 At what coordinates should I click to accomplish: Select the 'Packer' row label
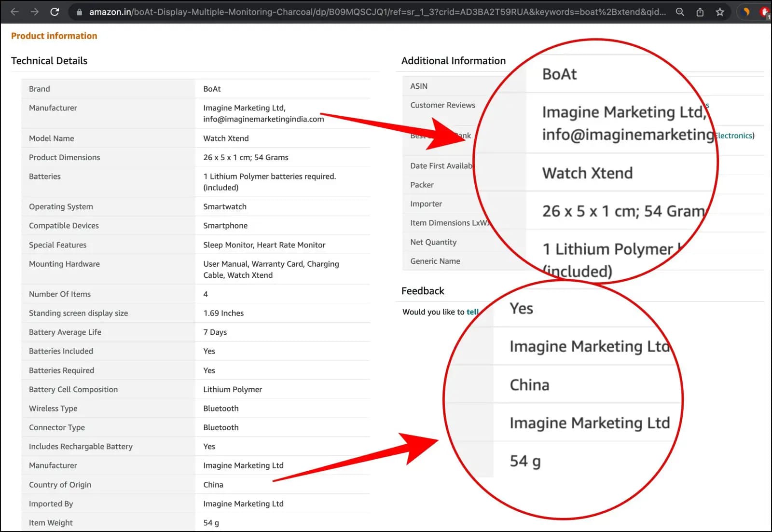point(422,185)
